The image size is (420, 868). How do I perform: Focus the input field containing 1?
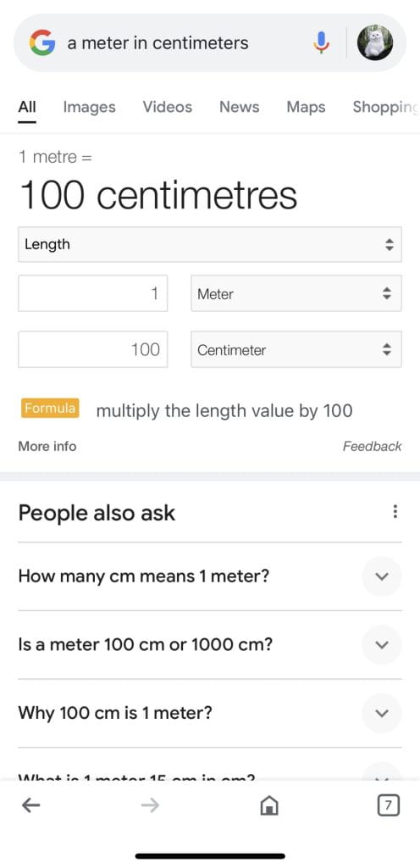93,293
